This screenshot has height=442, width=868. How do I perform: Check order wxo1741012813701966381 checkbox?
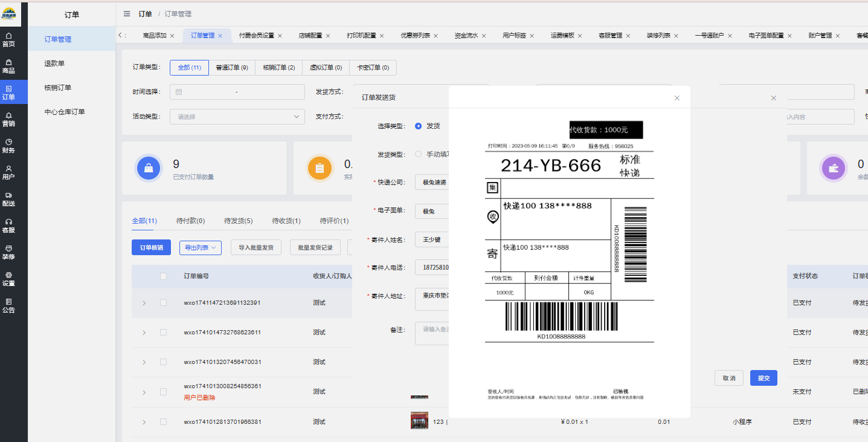tap(163, 422)
